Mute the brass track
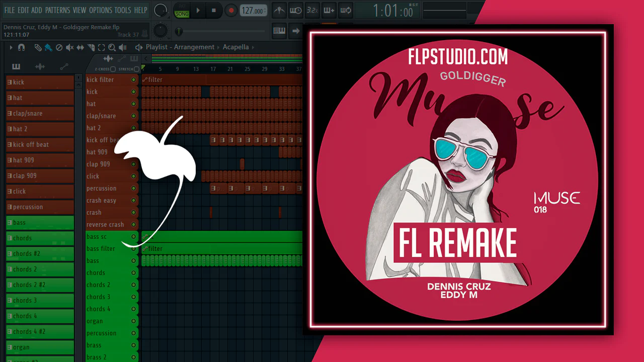Image resolution: width=644 pixels, height=362 pixels. click(134, 345)
